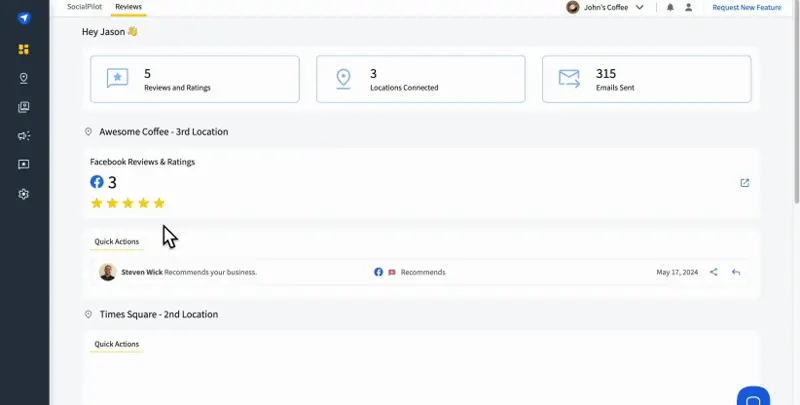Switch to the SocialPilot tab

(85, 7)
